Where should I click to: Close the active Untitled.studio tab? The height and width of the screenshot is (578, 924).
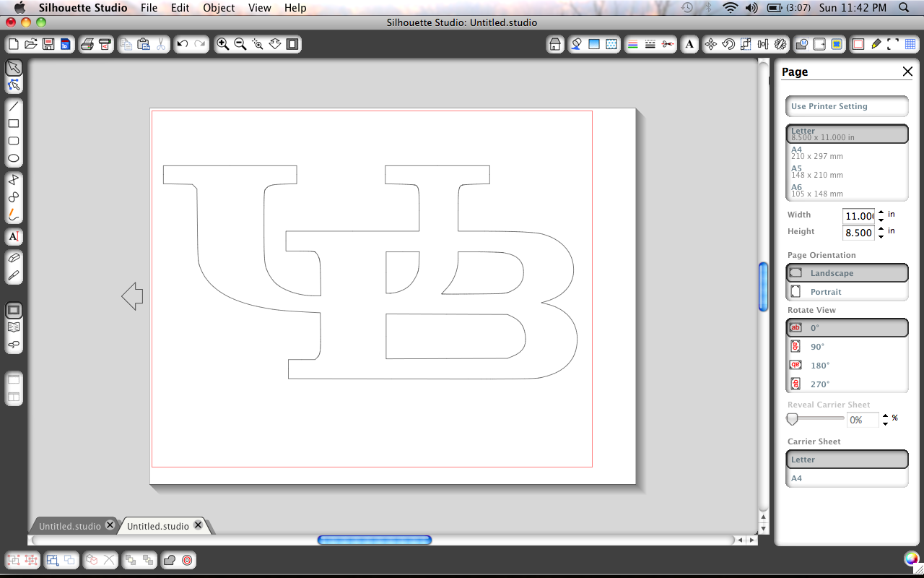[x=198, y=525]
